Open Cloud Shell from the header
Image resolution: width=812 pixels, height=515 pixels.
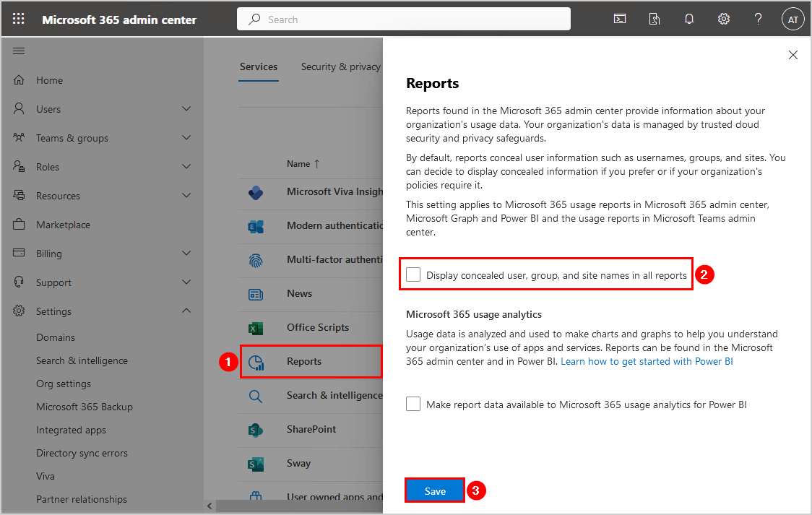tap(620, 20)
